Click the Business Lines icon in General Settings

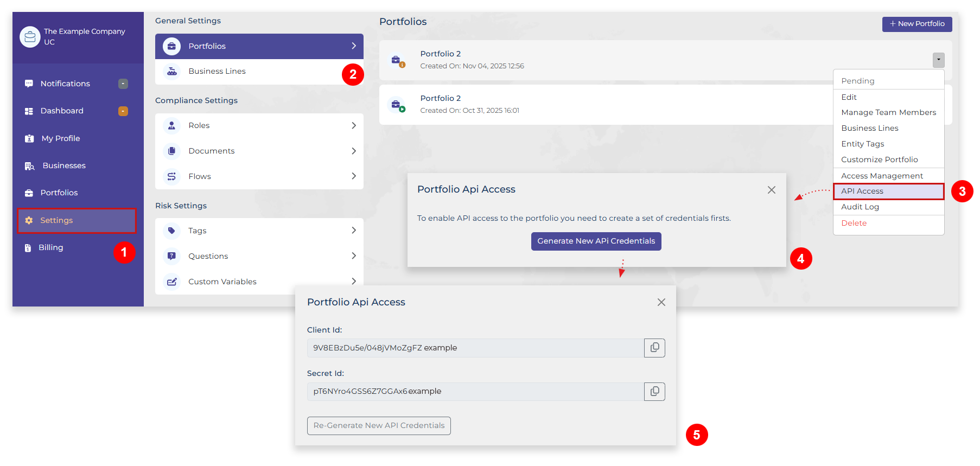[x=171, y=71]
